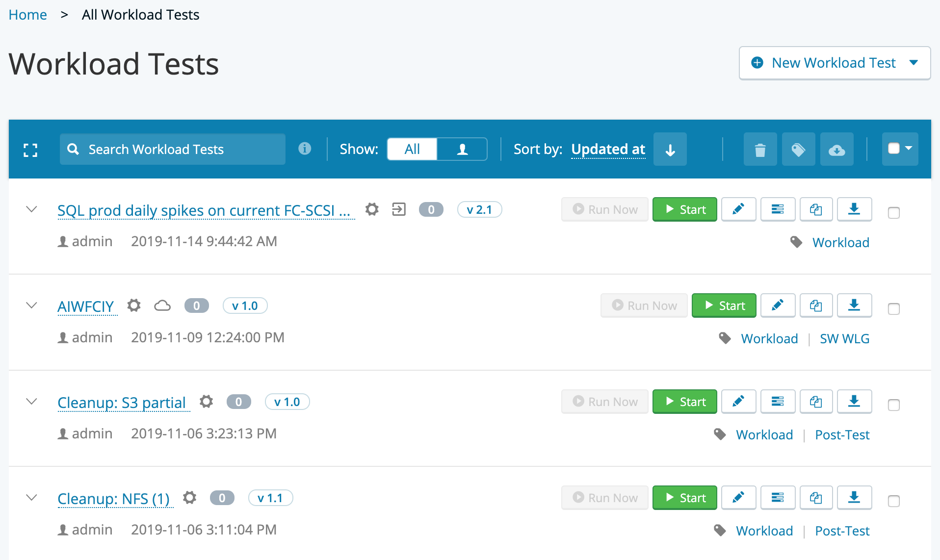Click gear icon next to AIWFCIY

[134, 305]
